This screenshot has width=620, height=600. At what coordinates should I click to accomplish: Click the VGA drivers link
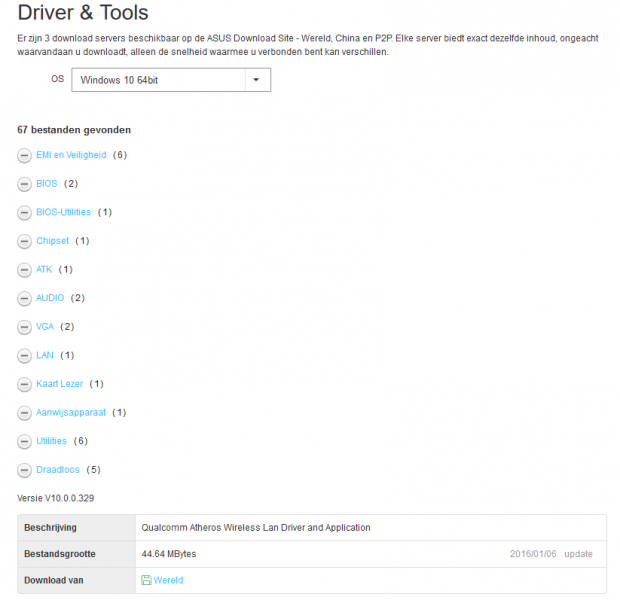click(x=46, y=327)
